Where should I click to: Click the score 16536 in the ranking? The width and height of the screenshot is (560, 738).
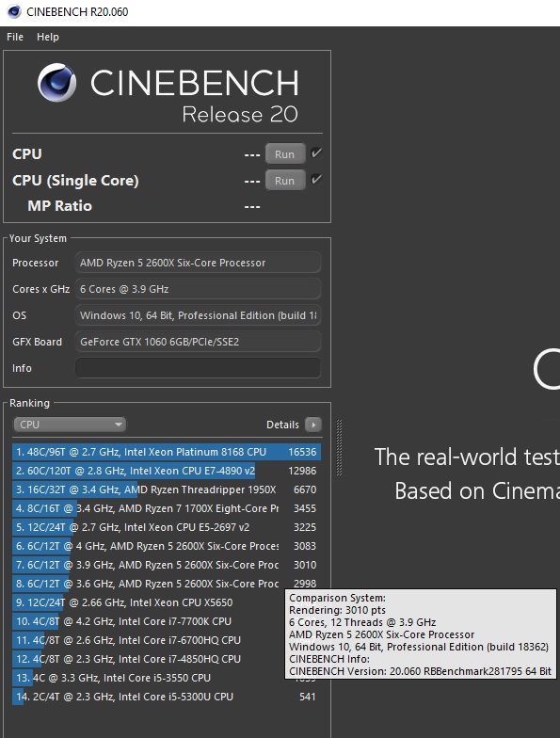(x=302, y=452)
